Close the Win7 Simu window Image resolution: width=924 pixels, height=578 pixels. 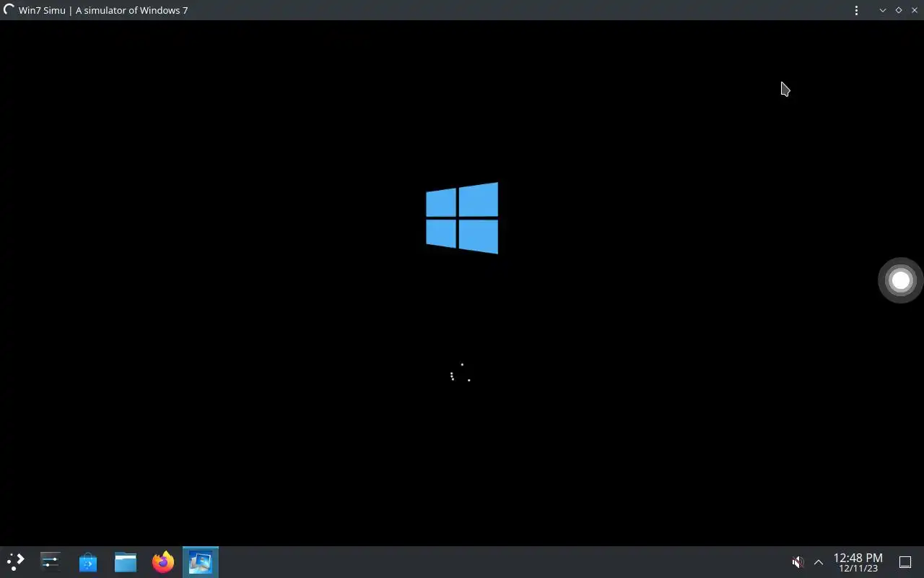(x=915, y=10)
